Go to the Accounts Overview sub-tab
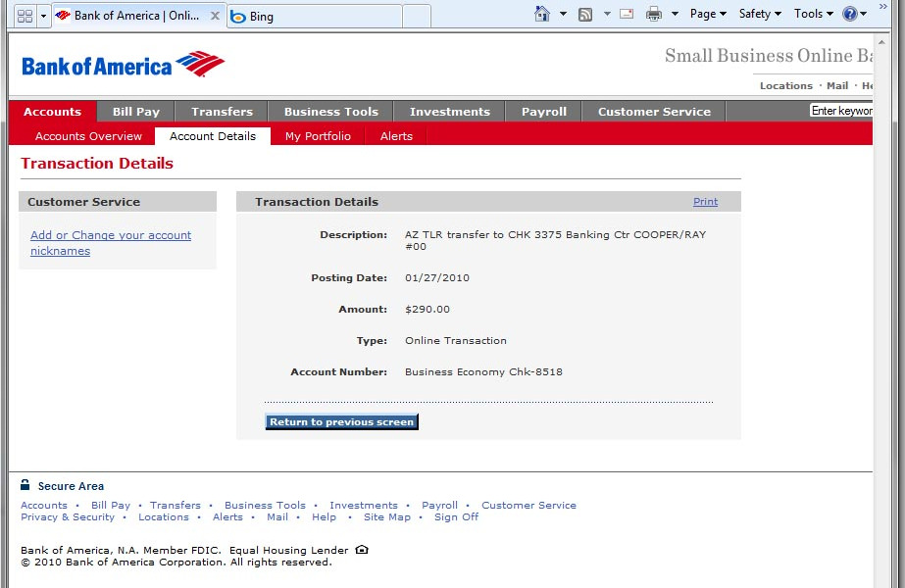 (x=88, y=136)
